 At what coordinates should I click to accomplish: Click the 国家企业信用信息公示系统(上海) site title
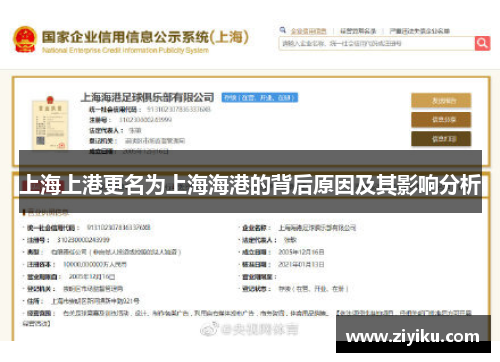[145, 37]
